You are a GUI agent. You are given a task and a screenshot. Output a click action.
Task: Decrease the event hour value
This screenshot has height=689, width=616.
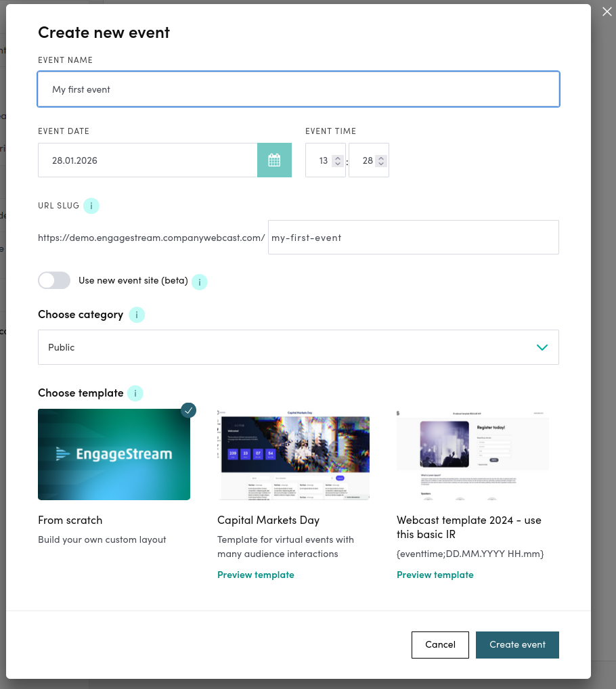pos(337,164)
